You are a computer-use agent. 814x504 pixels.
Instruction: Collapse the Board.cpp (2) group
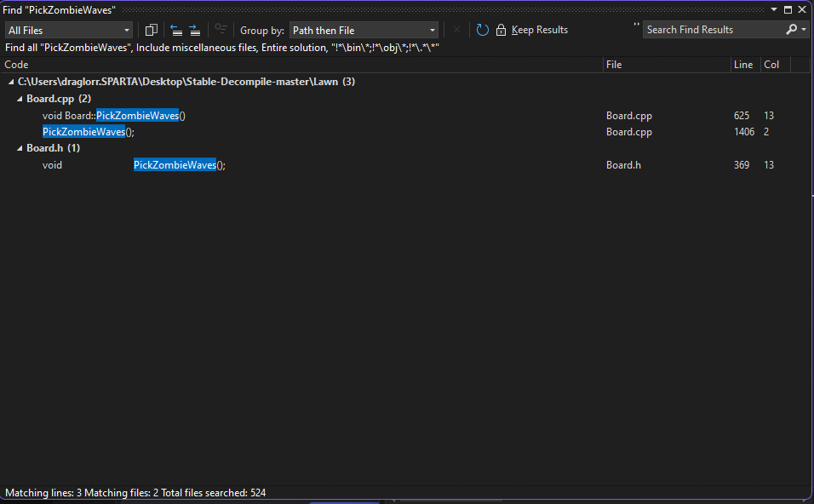[x=20, y=99]
